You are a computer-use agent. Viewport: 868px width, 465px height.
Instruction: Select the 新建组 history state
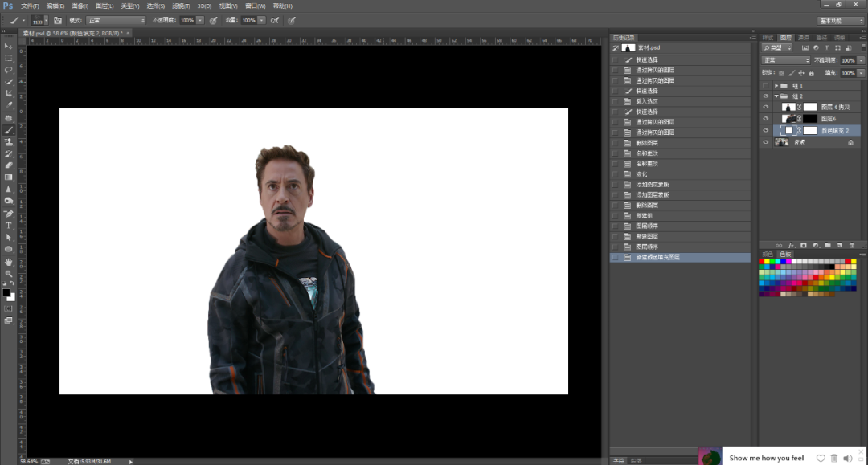(680, 216)
